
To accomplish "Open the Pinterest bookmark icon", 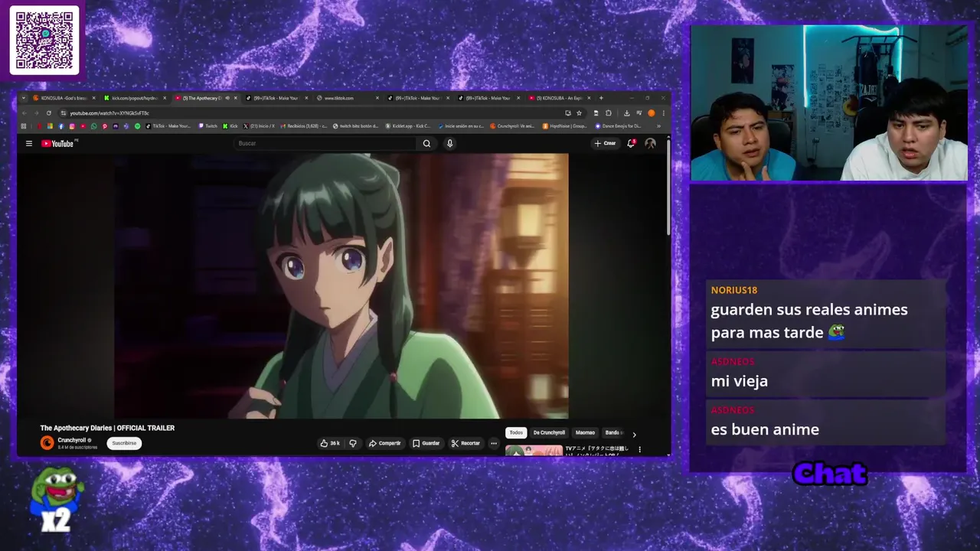I will (x=105, y=126).
